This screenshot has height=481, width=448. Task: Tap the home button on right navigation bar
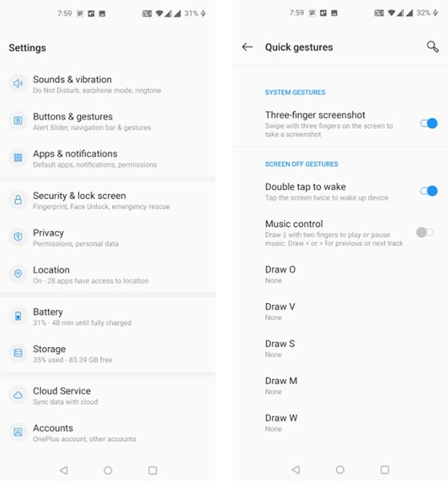tap(340, 469)
